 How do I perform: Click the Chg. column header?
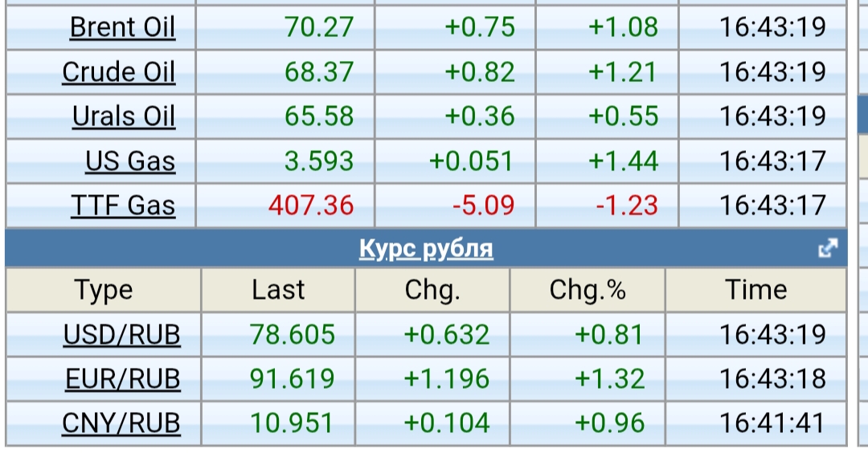(432, 290)
